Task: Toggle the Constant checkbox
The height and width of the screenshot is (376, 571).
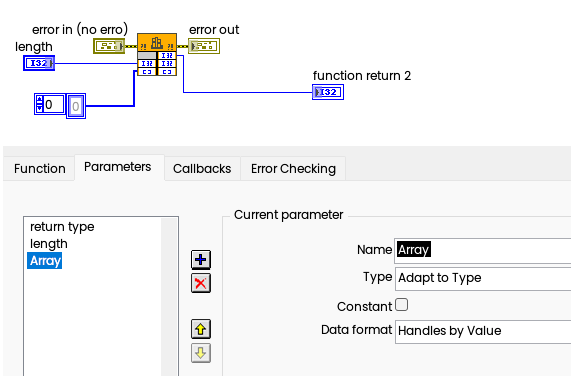Action: pyautogui.click(x=401, y=305)
